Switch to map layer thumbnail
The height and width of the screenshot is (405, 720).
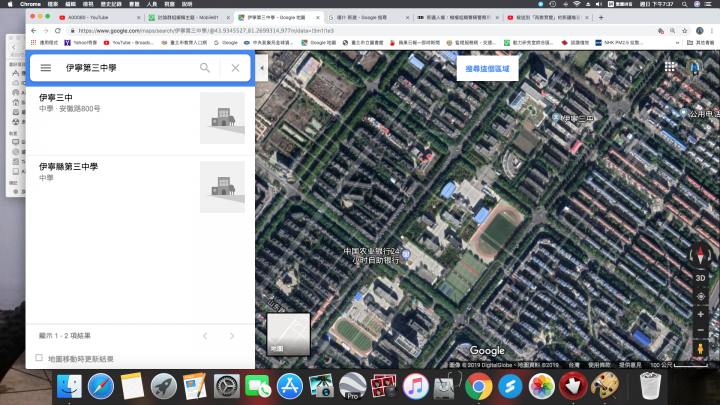288,334
